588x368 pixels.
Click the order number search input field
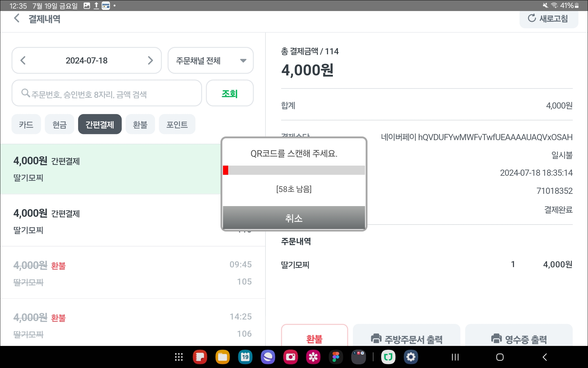point(110,94)
